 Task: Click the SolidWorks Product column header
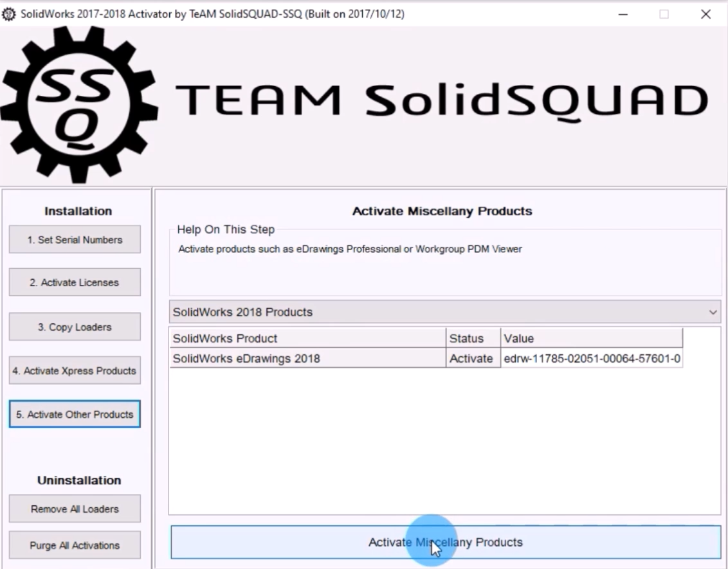(x=307, y=338)
